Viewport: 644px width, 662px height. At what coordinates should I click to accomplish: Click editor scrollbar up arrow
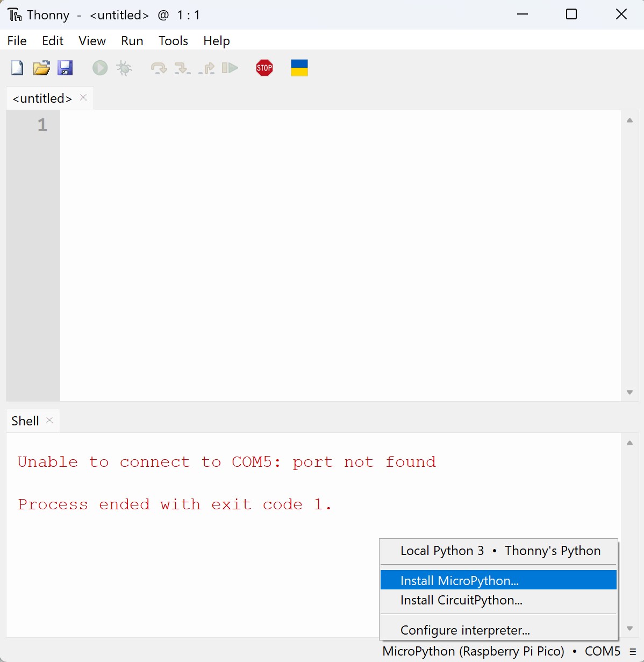coord(629,120)
